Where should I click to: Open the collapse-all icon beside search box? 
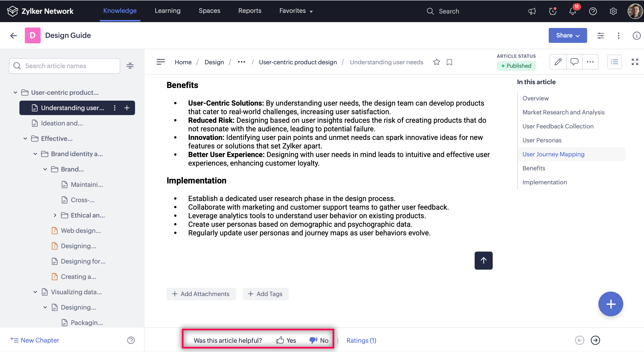point(130,66)
